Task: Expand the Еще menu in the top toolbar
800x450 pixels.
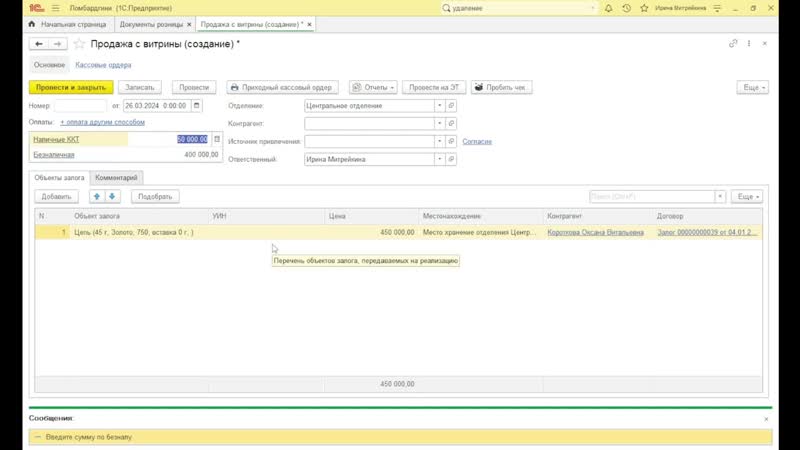Action: click(752, 87)
